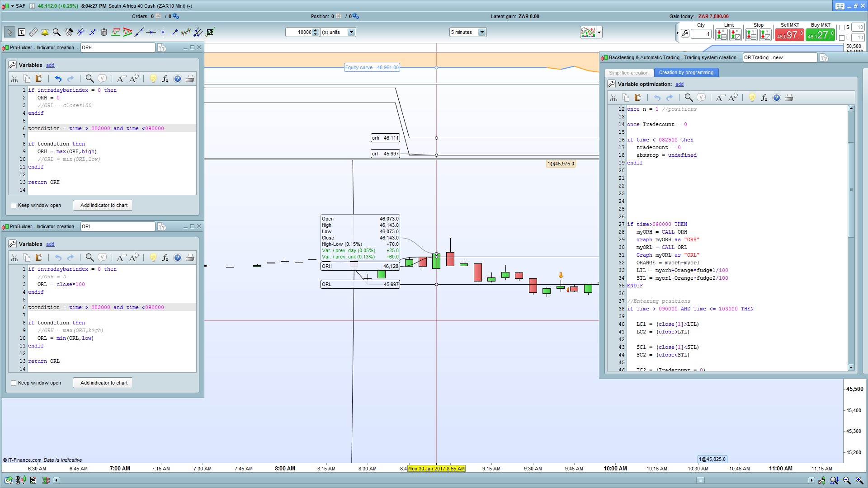The image size is (868, 488).
Task: Select the magnifier zoom tool in toolbar
Action: coord(57,32)
